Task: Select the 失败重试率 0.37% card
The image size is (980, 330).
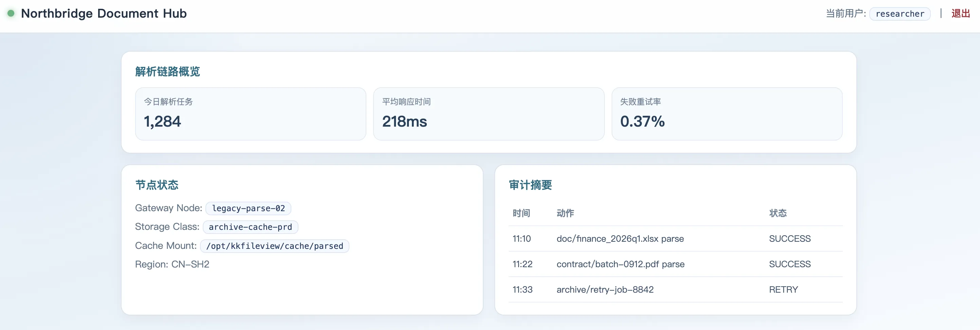Action: pyautogui.click(x=727, y=114)
